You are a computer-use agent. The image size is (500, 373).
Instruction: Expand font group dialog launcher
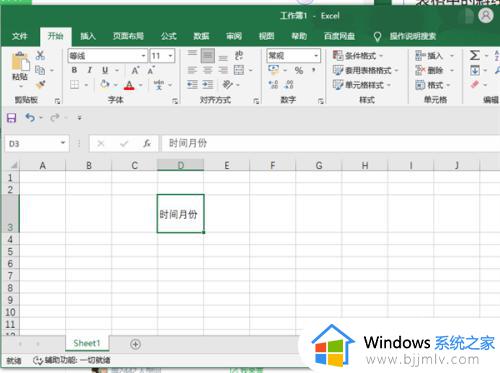175,101
